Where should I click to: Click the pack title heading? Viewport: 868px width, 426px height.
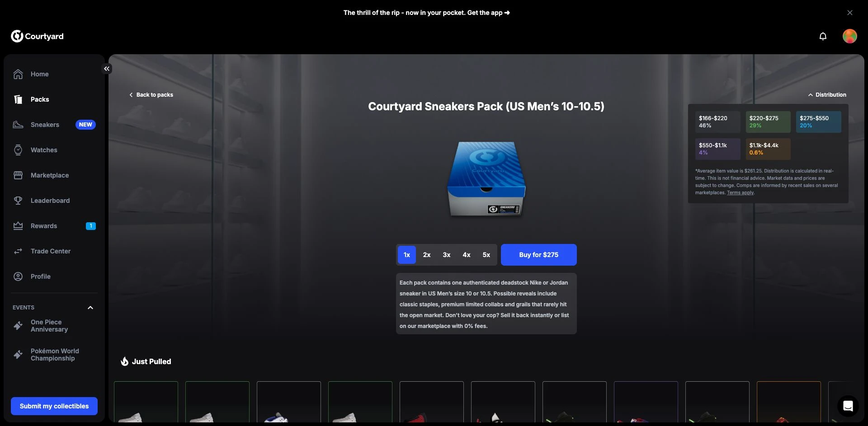pyautogui.click(x=486, y=107)
